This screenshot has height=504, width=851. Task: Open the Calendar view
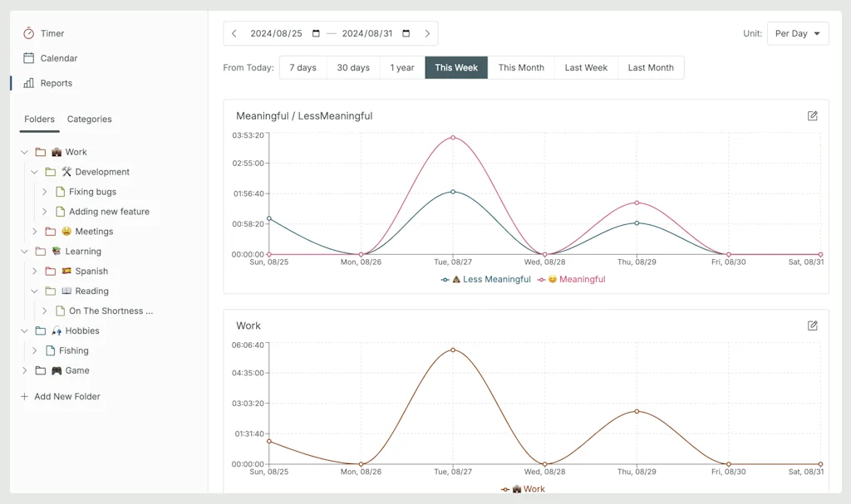(x=58, y=58)
